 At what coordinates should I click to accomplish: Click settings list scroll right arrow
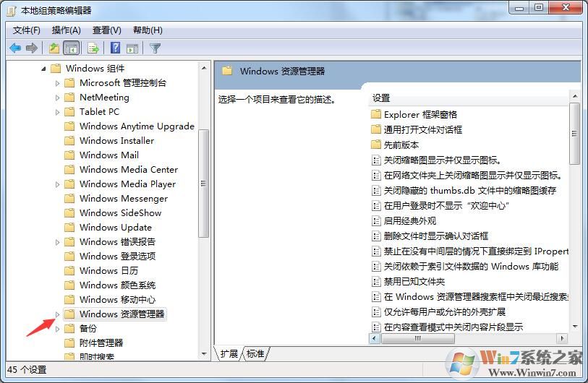(562, 338)
